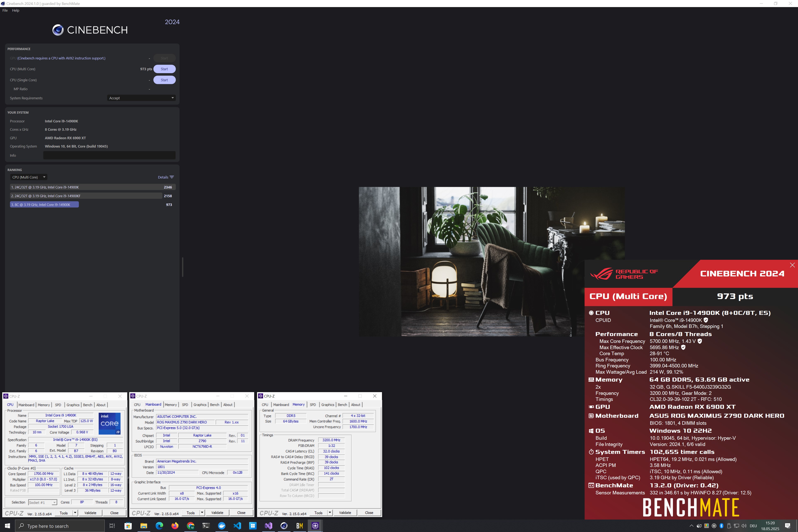Start the CPU (Single Core) benchmark
The height and width of the screenshot is (532, 798).
click(164, 80)
